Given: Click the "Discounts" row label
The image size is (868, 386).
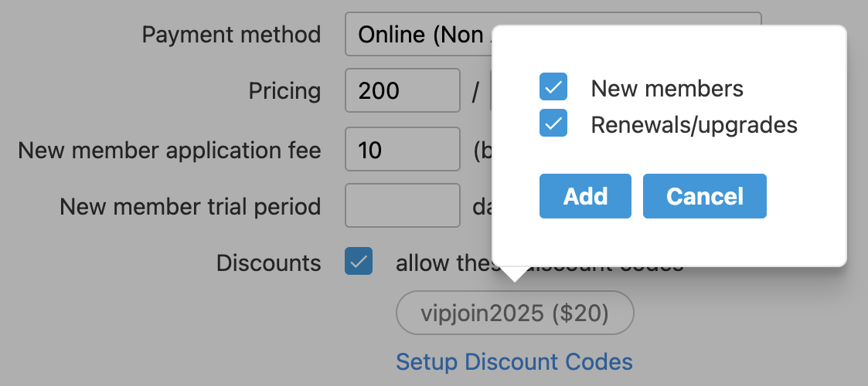Looking at the screenshot, I should point(268,263).
